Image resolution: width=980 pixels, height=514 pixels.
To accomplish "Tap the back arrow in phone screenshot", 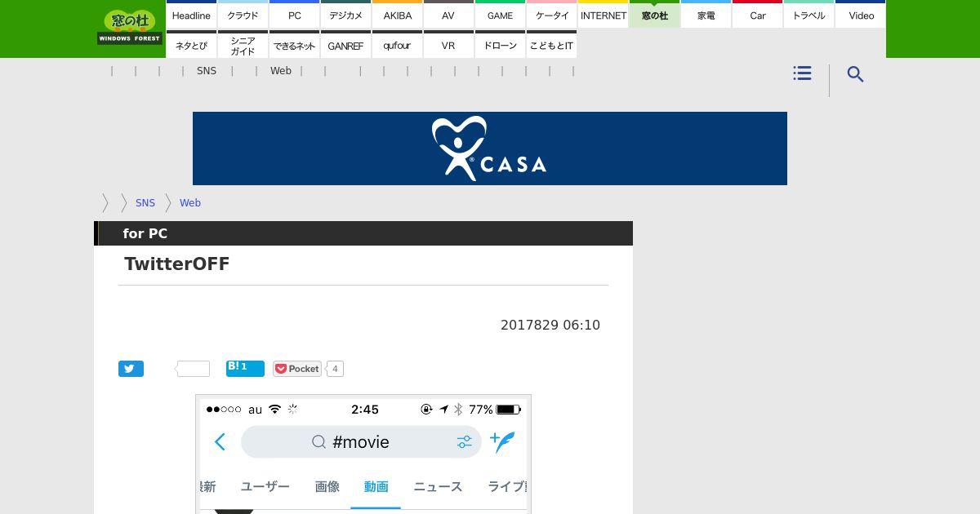I will click(220, 442).
